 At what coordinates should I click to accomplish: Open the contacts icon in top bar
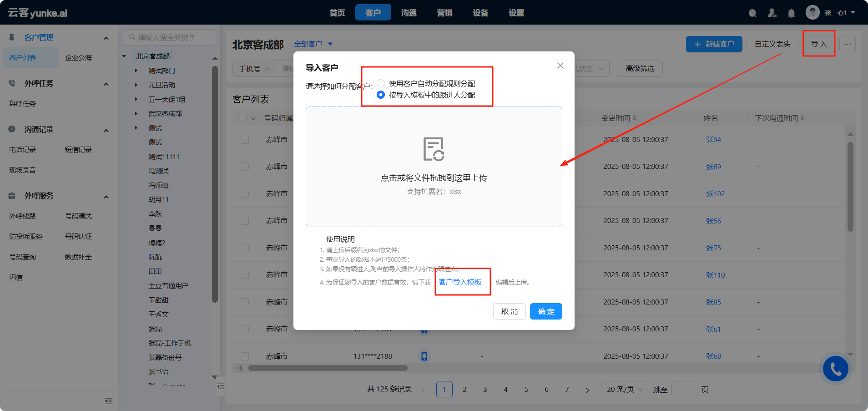pos(772,13)
